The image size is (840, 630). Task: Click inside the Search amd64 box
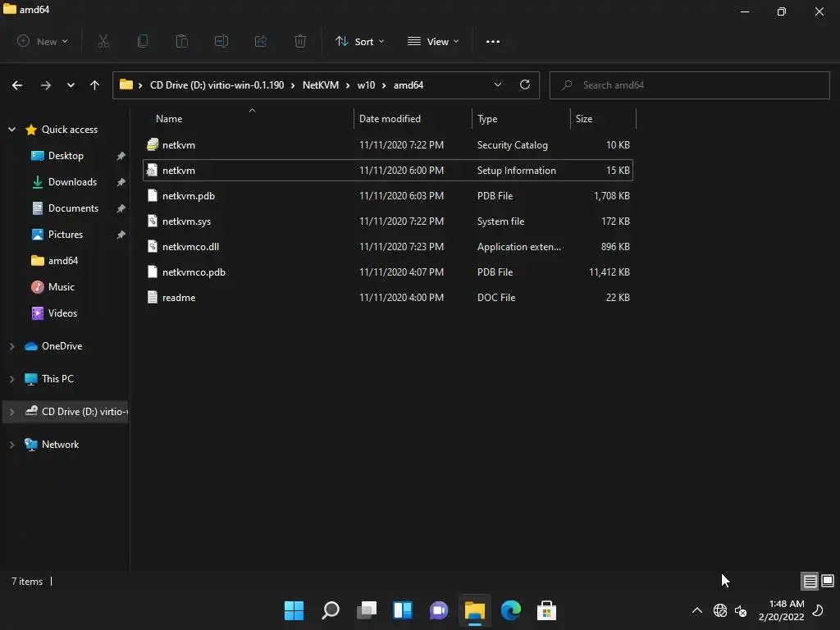[x=689, y=85]
